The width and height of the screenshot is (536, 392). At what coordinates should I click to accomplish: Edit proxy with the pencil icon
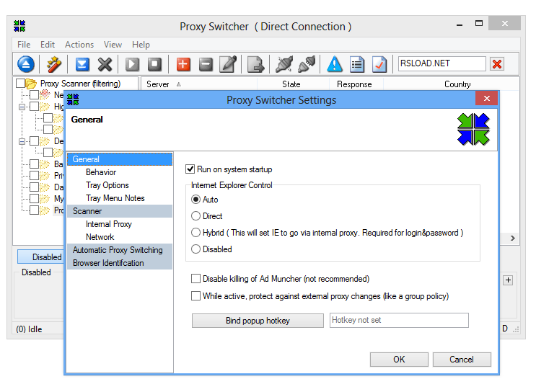pyautogui.click(x=229, y=64)
